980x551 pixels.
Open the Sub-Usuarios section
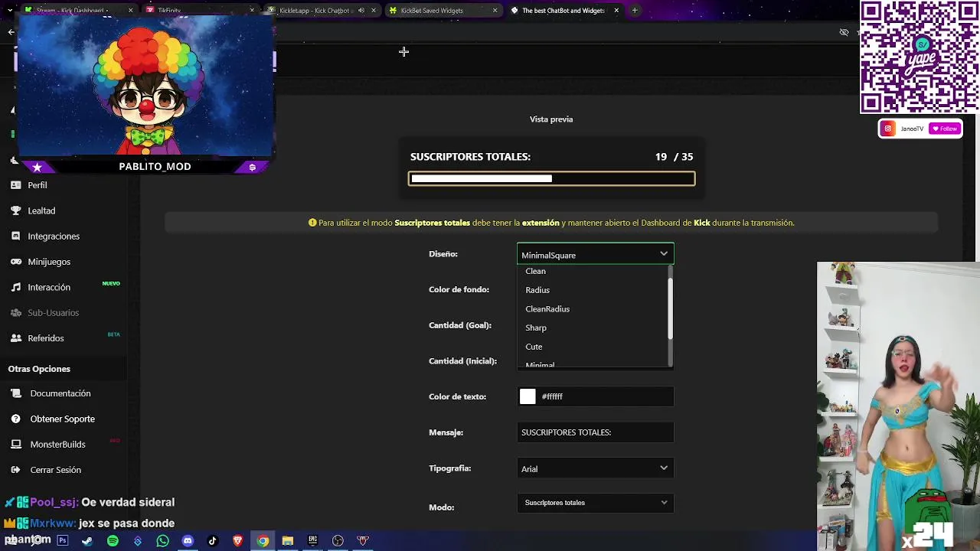point(54,312)
